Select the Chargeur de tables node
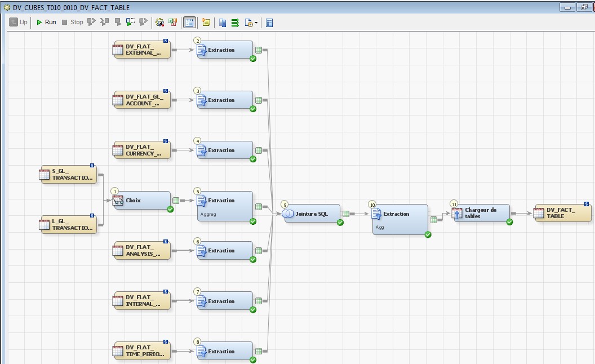 (481, 213)
